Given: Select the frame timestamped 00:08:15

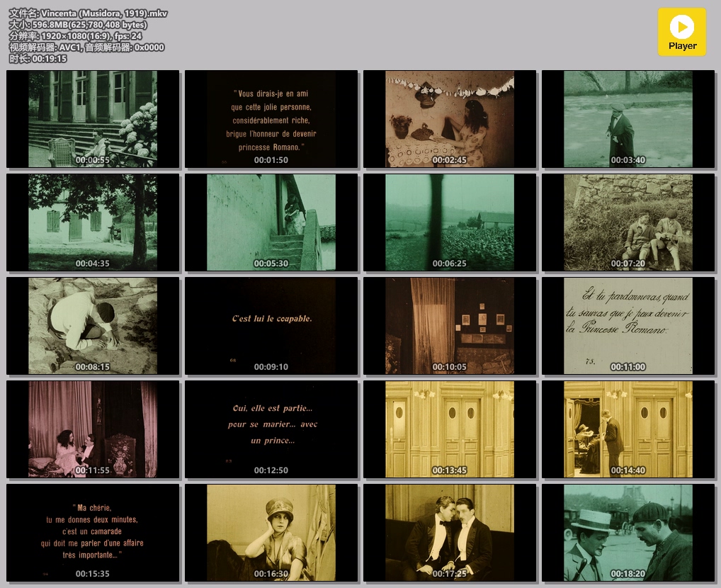Looking at the screenshot, I should click(93, 326).
